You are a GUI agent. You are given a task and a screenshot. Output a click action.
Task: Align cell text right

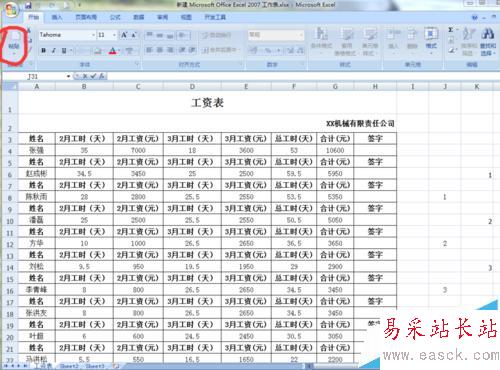170,50
